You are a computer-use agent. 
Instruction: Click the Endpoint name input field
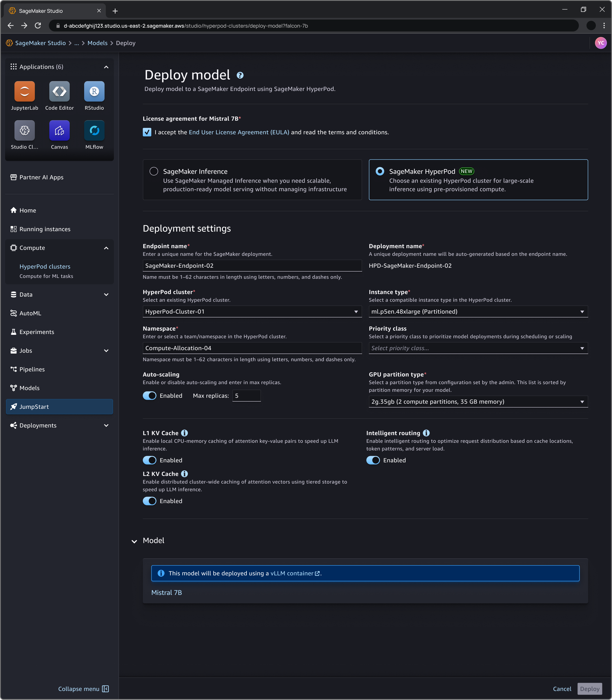click(x=252, y=266)
